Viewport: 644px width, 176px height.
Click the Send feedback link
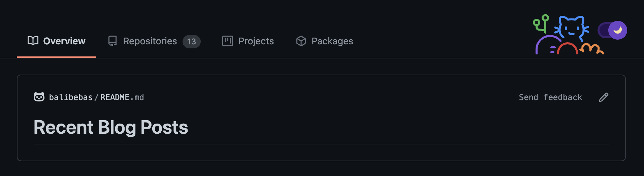click(550, 97)
